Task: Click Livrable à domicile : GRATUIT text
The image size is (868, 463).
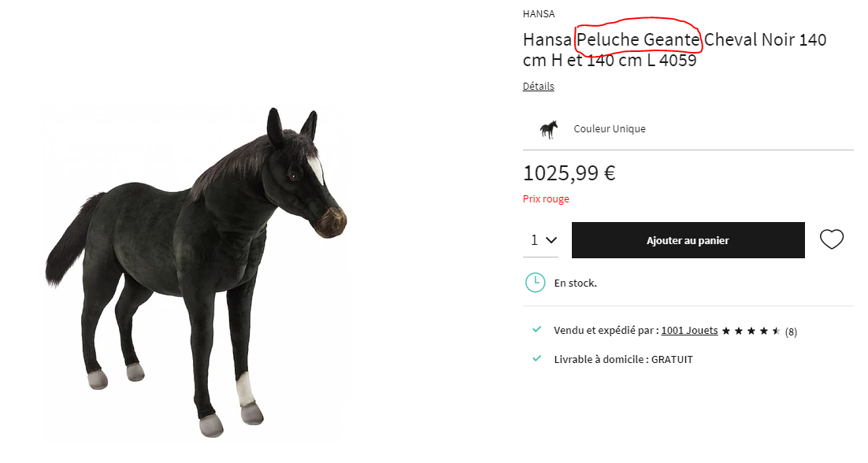Action: pos(623,360)
